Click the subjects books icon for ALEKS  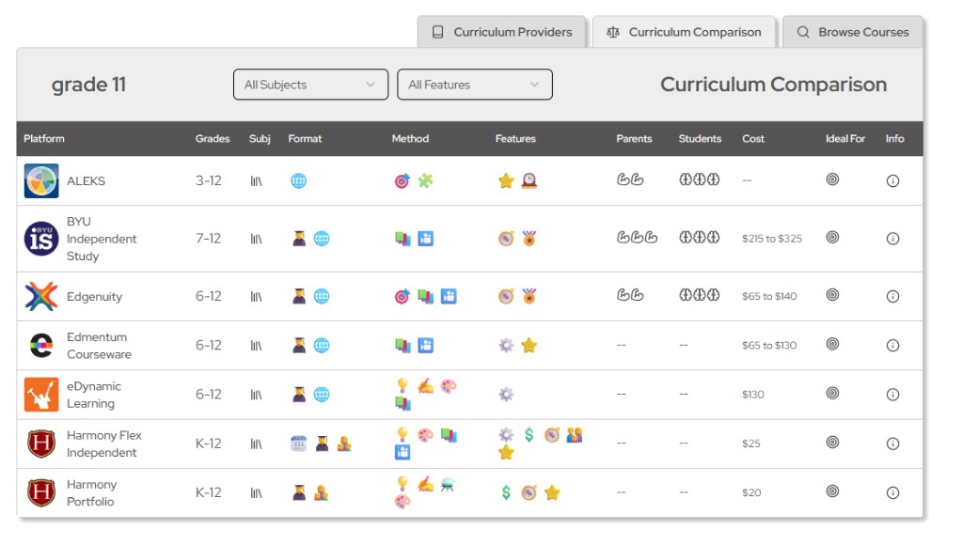(256, 181)
